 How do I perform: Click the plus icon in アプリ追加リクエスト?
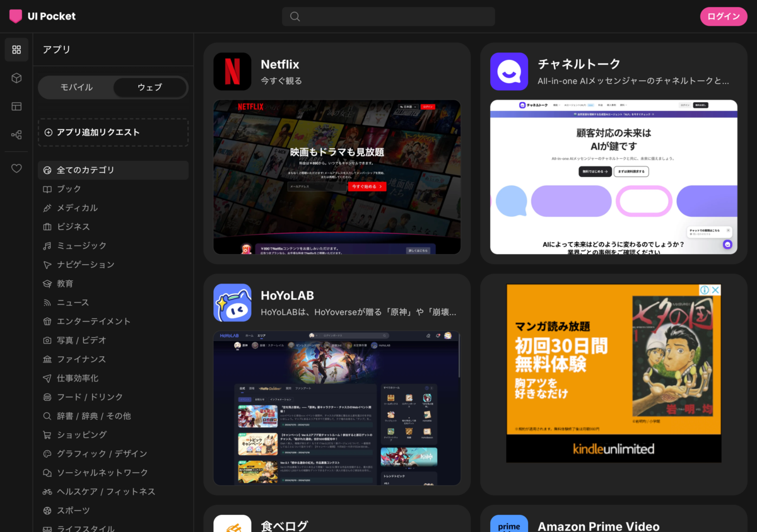point(49,132)
